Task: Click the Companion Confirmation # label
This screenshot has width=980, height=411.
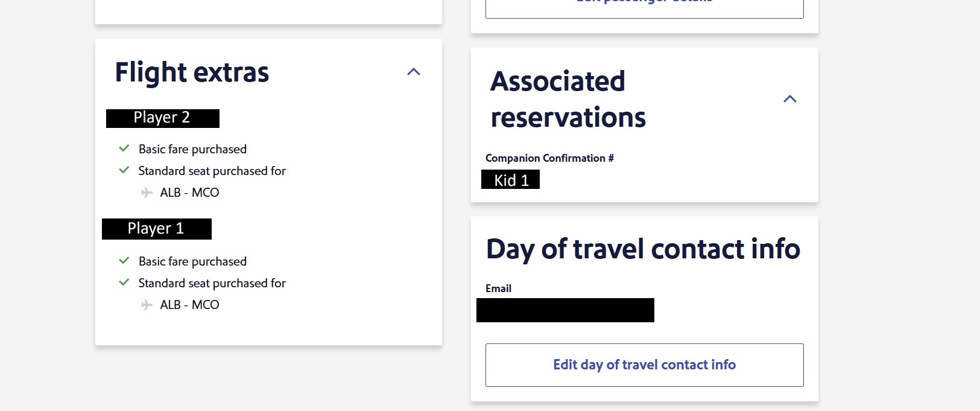Action: click(549, 158)
